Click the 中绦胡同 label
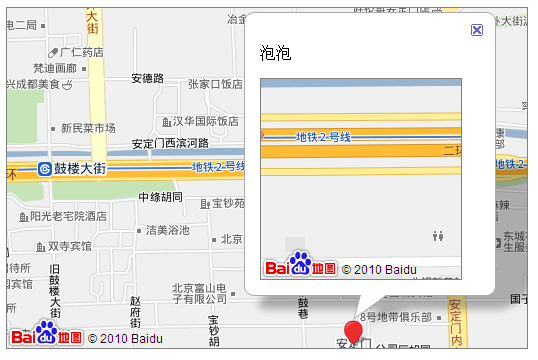The width and height of the screenshot is (538, 360). tap(161, 197)
